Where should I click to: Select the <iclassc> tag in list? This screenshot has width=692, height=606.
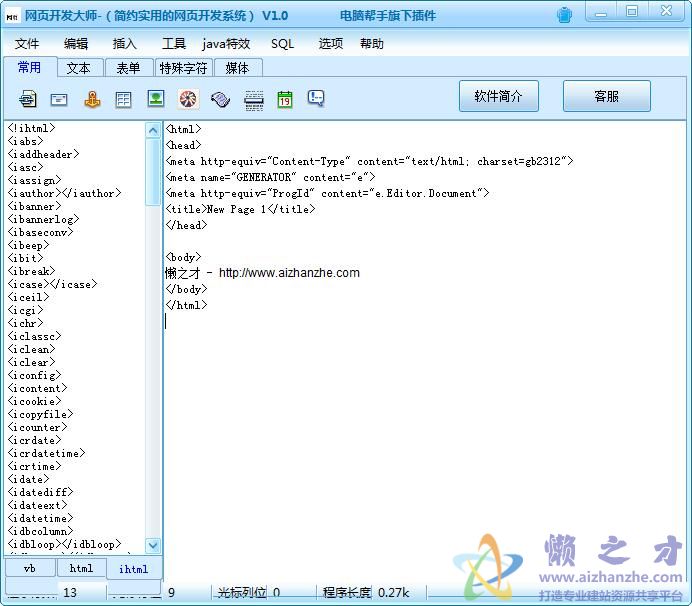click(34, 336)
